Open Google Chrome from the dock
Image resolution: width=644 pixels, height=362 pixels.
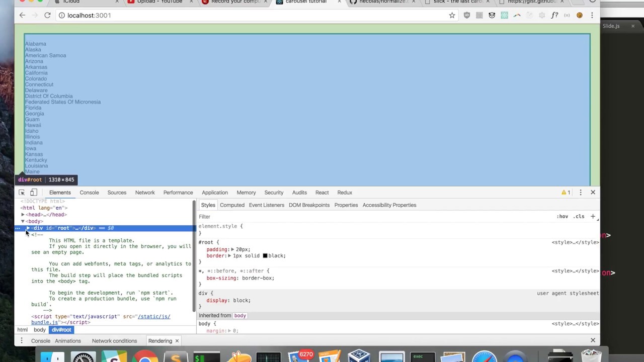click(145, 356)
